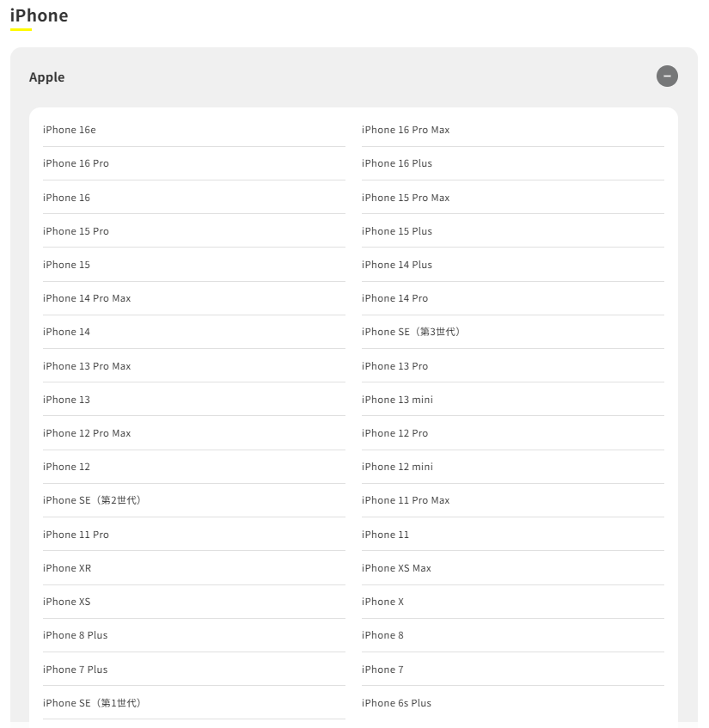The width and height of the screenshot is (709, 728).
Task: Select the iPhone 15 Plus link
Action: pyautogui.click(x=396, y=231)
